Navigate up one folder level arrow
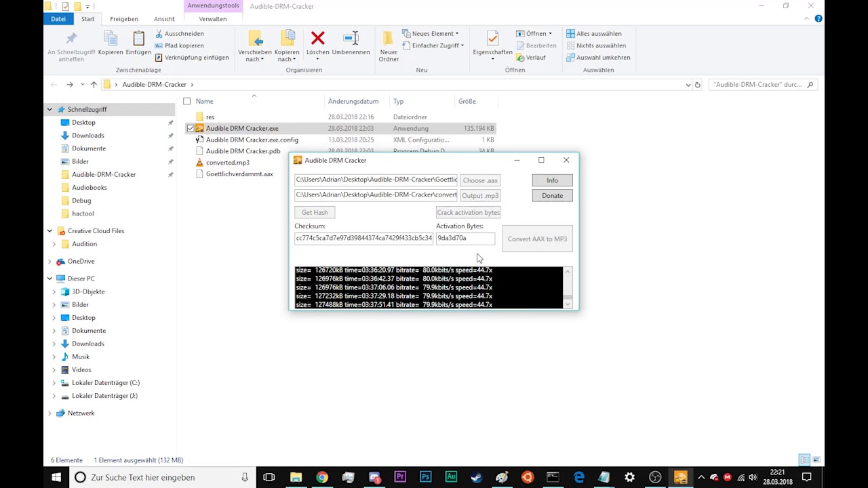This screenshot has width=868, height=488. 94,85
